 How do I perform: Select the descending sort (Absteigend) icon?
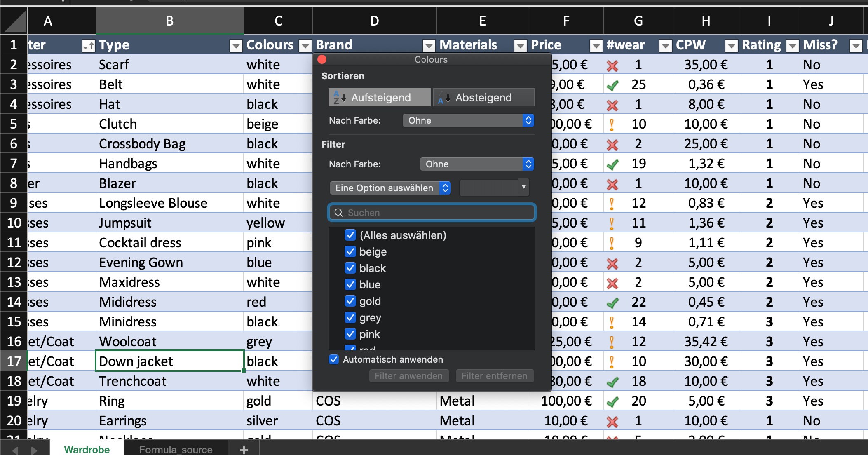pyautogui.click(x=444, y=97)
